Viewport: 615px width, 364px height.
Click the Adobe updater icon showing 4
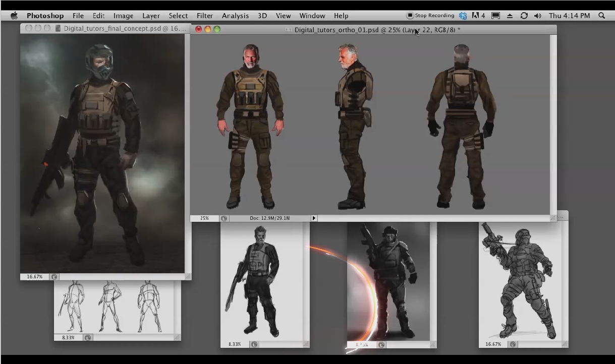pyautogui.click(x=478, y=16)
